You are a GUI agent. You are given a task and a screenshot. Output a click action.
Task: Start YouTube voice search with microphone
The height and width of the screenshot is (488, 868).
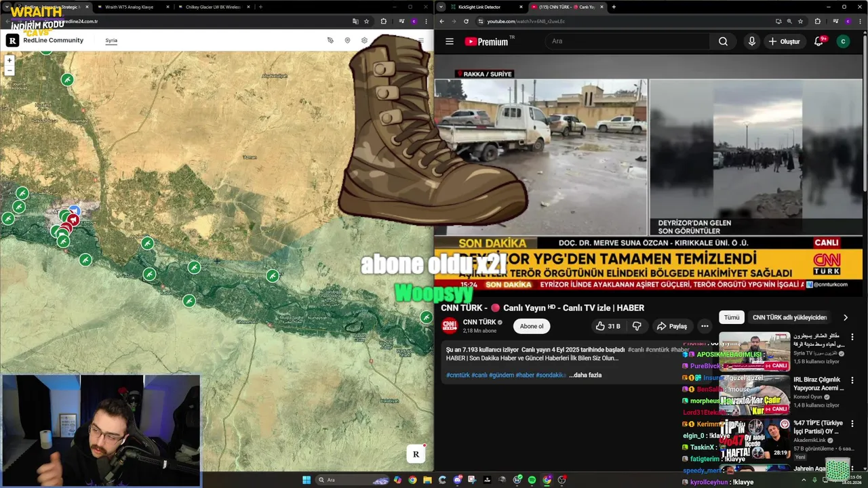[751, 41]
